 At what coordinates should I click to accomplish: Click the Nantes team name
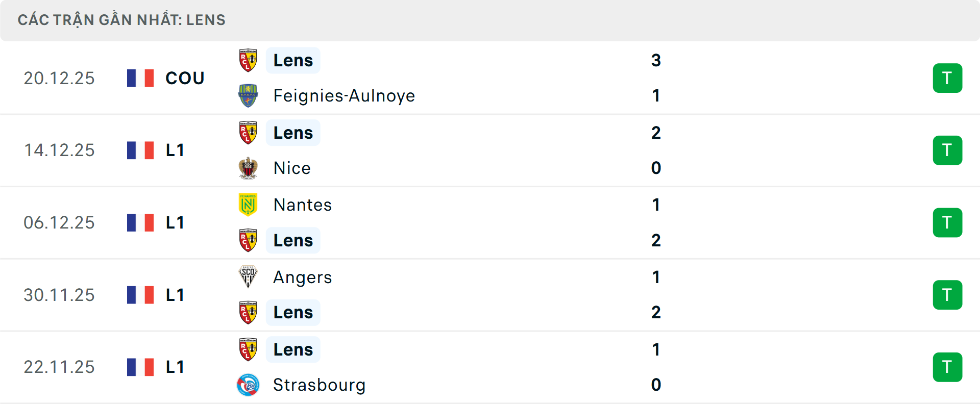[x=303, y=205]
